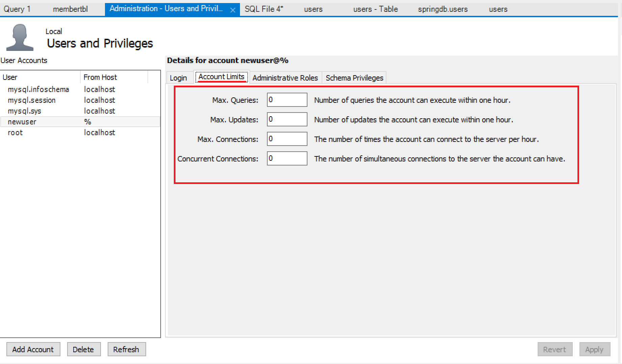
Task: Select the mysql.sys user account
Action: pyautogui.click(x=80, y=111)
